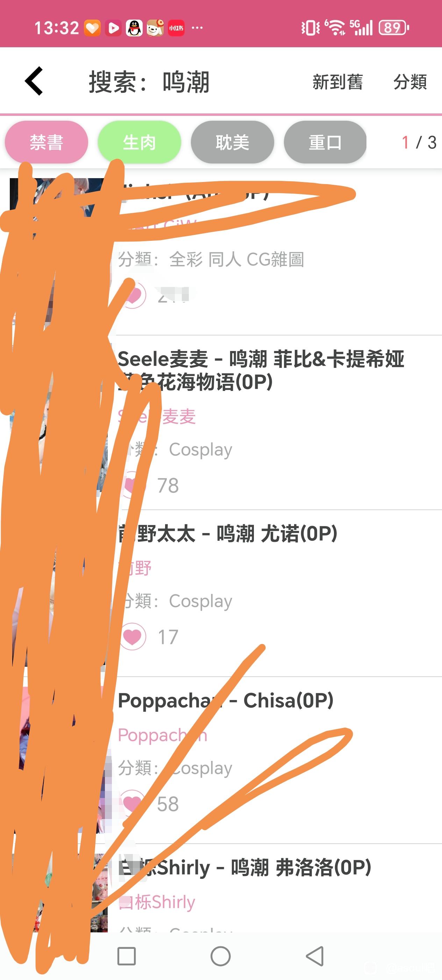Screen dimensions: 442x980
Task: Open Poppachan – Chisa entry title
Action: [x=226, y=700]
